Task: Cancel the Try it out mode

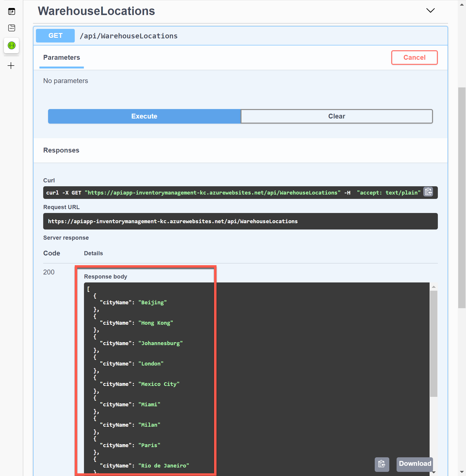Action: point(414,58)
